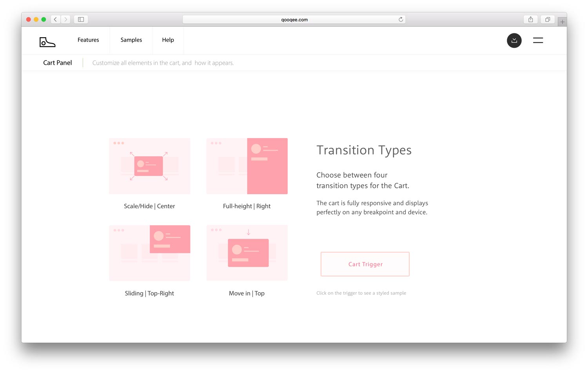Click the 'Transition Types' heading
This screenshot has height=373, width=588.
pos(364,150)
